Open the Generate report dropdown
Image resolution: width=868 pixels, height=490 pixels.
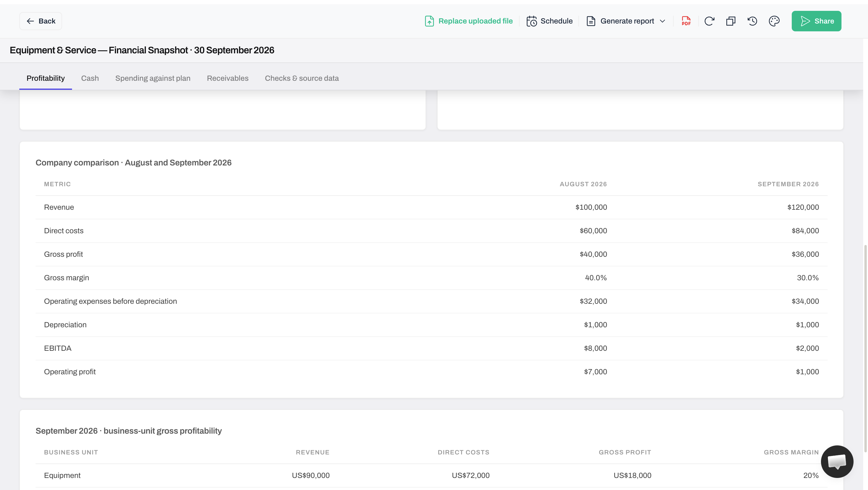[626, 21]
